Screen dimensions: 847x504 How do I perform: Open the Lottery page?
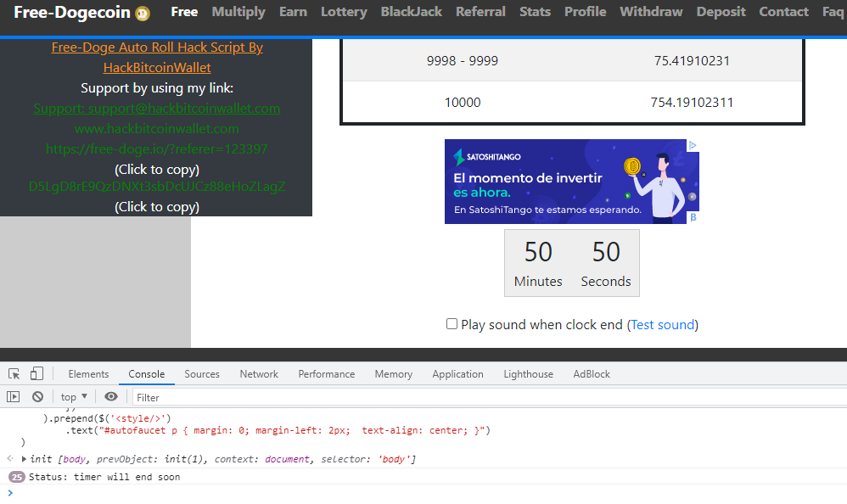(344, 12)
